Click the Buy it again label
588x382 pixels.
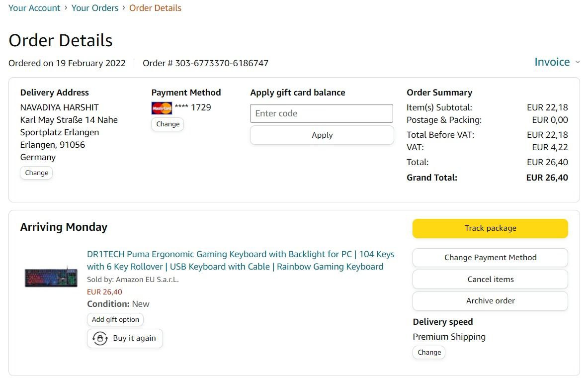click(134, 338)
